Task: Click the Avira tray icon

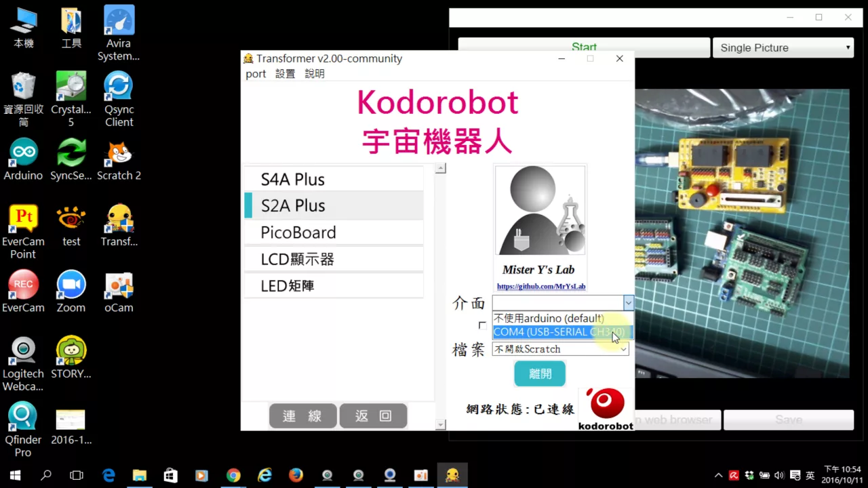Action: [734, 476]
